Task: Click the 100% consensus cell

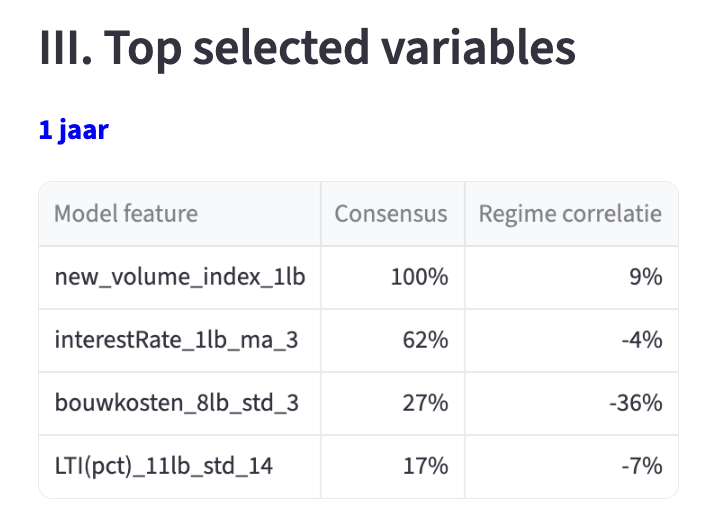Action: tap(419, 277)
